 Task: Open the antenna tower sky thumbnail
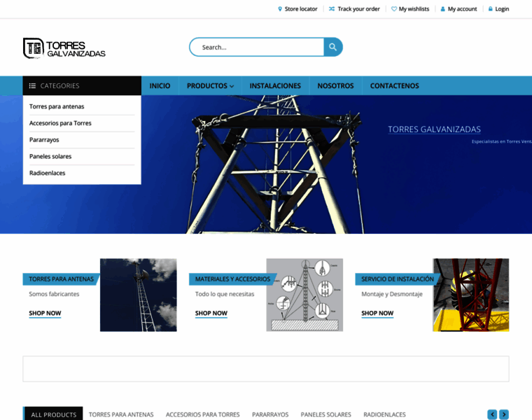tap(139, 295)
